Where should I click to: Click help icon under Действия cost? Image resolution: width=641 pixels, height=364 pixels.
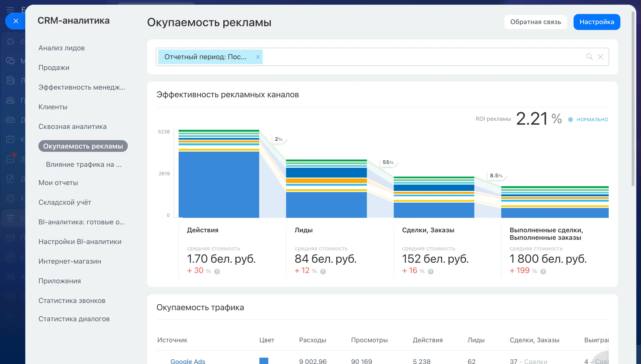[x=217, y=271]
